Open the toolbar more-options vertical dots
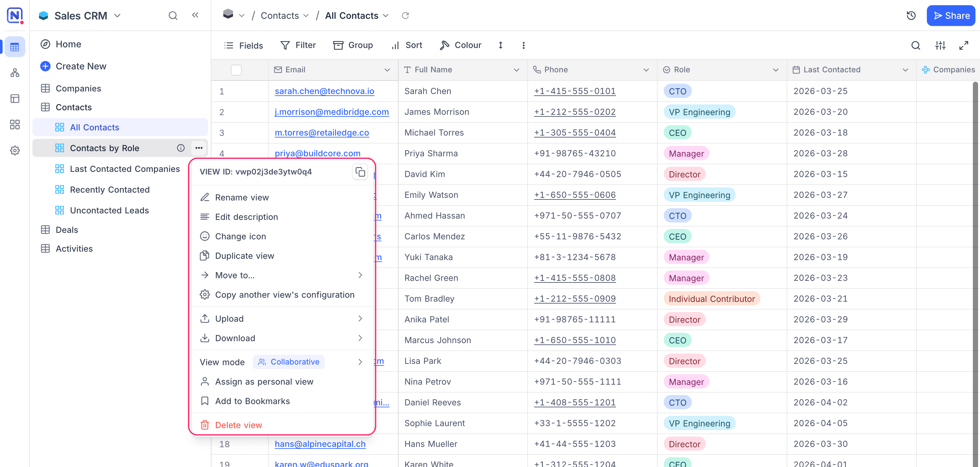The height and width of the screenshot is (467, 980). 523,45
